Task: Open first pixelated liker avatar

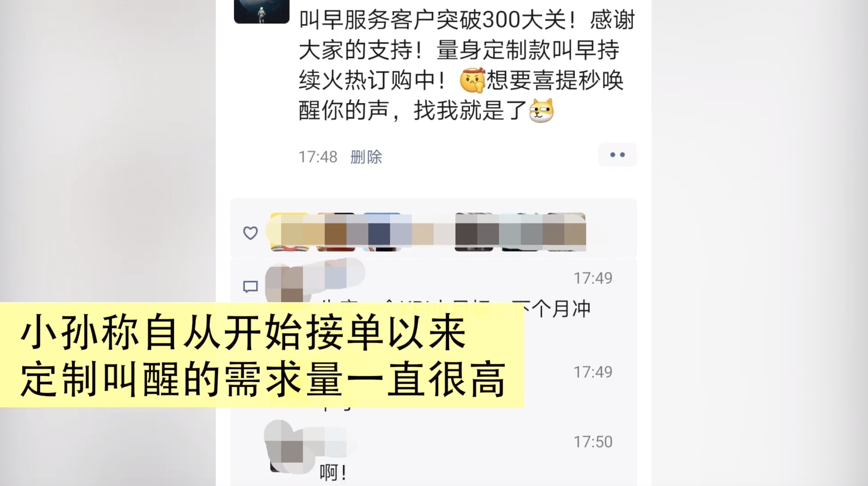Action: click(x=289, y=232)
